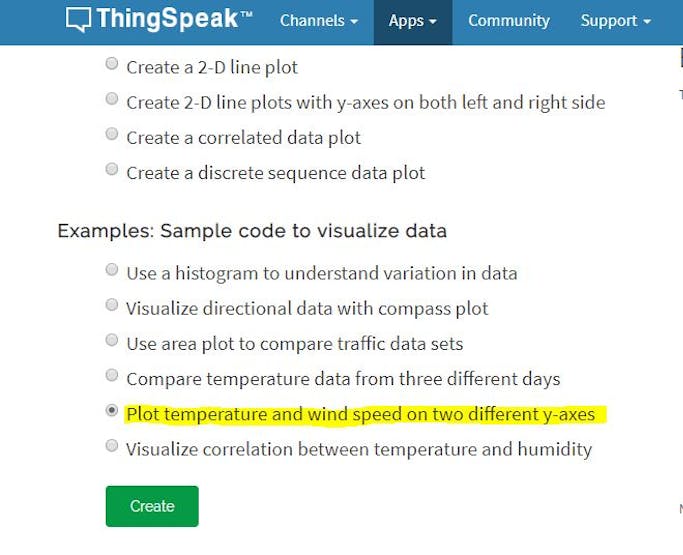Expand the Apps navigation dropdown
683x555 pixels.
point(412,21)
